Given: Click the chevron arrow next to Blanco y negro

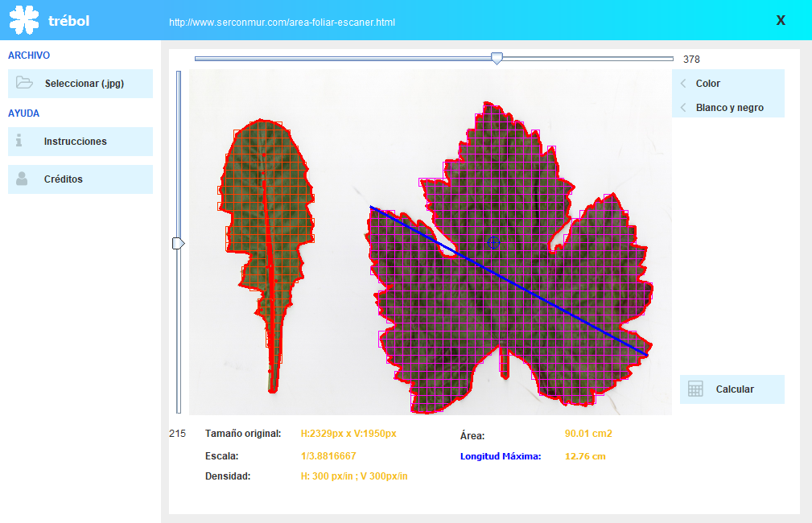Looking at the screenshot, I should tap(683, 107).
